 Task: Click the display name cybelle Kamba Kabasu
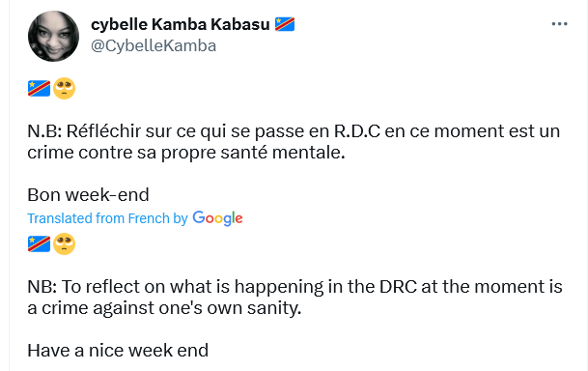[181, 24]
